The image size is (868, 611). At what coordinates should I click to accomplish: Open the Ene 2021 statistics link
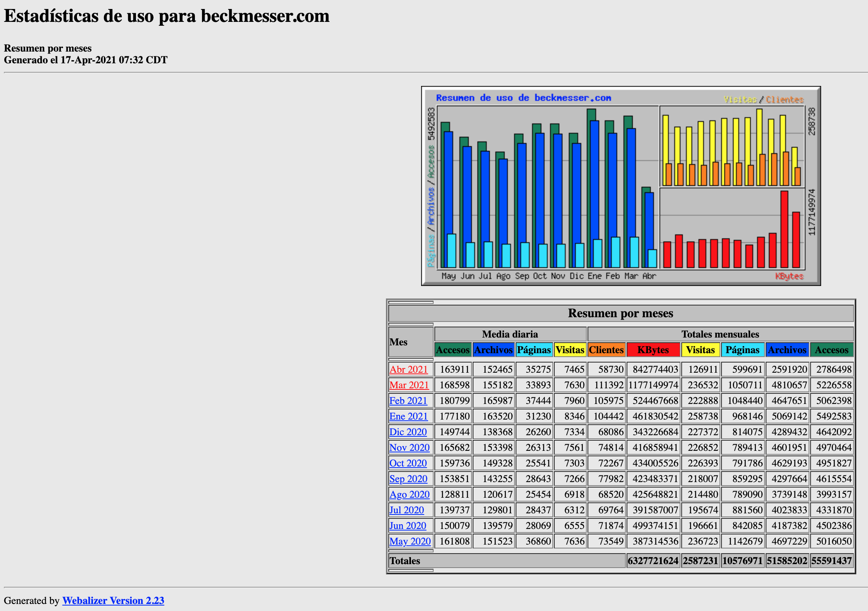tap(409, 416)
